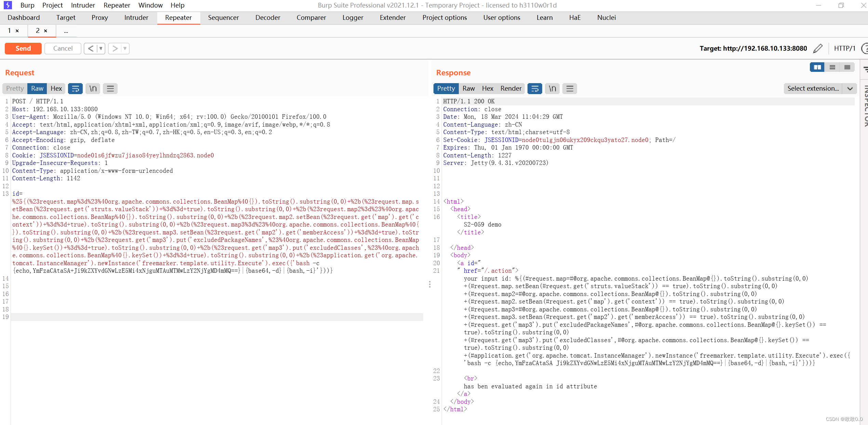Open the Request panel hamburger menu
868x425 pixels.
point(110,89)
